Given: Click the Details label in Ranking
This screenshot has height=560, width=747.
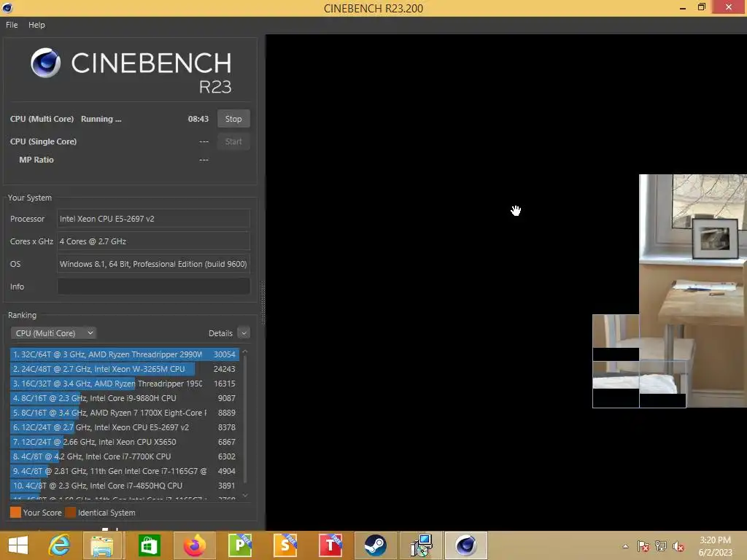Looking at the screenshot, I should (220, 333).
